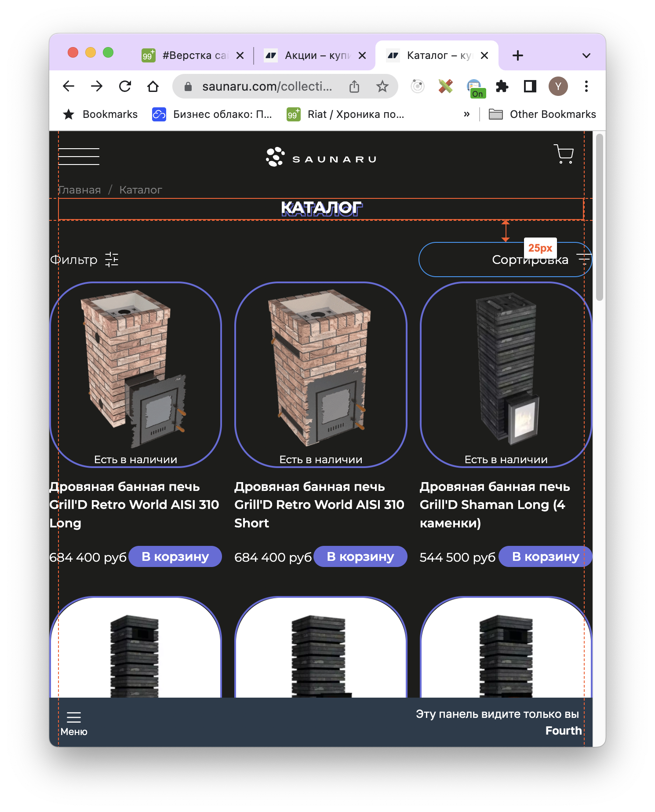Open Grill'D Shaman Long (4 каменки) title
The width and height of the screenshot is (655, 812).
[495, 505]
